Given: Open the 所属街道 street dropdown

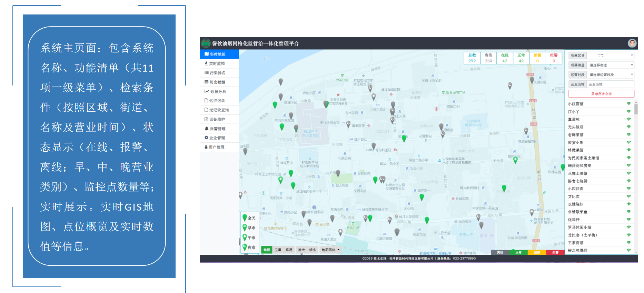Looking at the screenshot, I should [611, 65].
